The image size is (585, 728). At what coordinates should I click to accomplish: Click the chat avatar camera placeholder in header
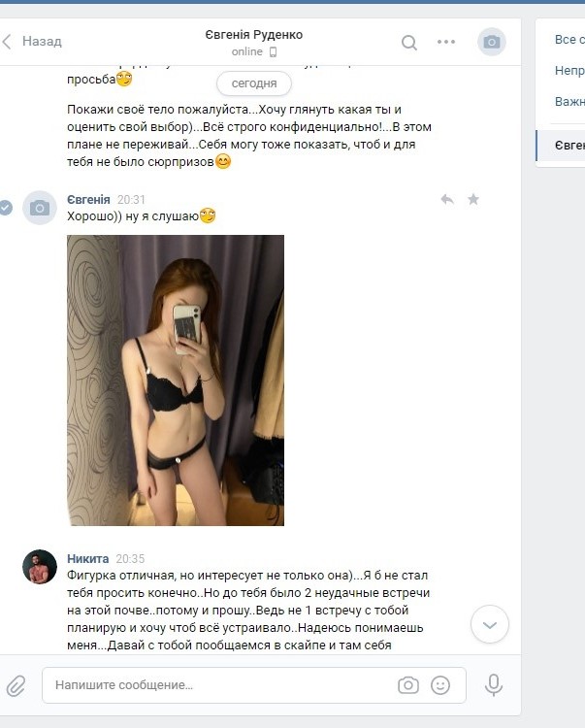click(x=491, y=42)
